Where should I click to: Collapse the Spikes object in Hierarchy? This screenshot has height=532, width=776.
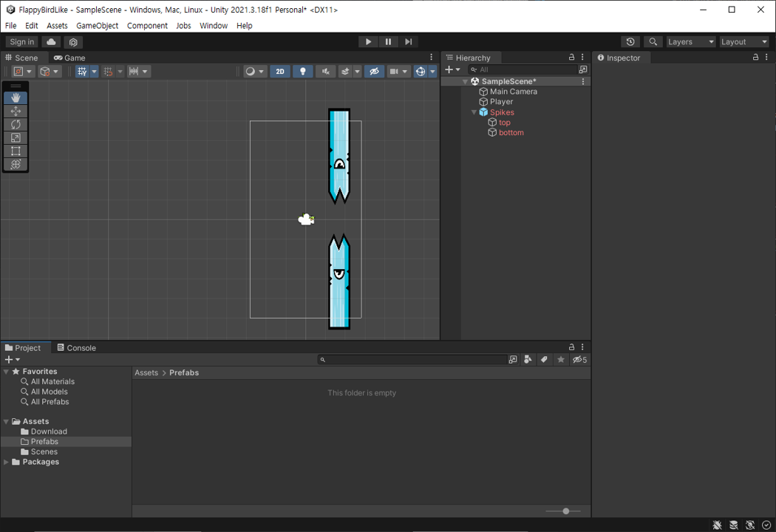(474, 112)
